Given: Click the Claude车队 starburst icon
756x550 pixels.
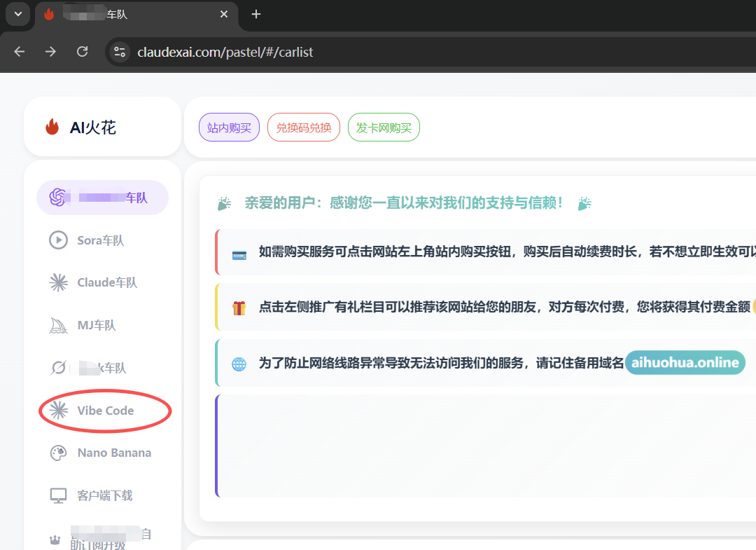Looking at the screenshot, I should 58,282.
